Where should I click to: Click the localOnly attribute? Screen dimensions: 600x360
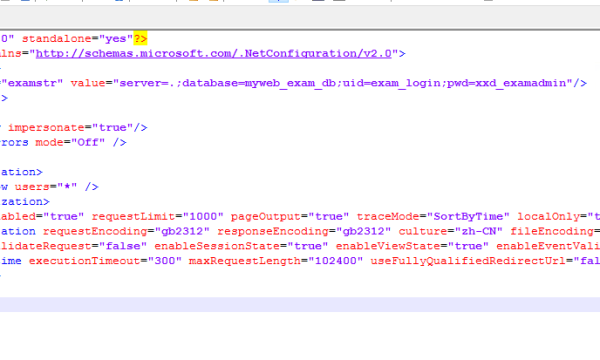click(x=548, y=217)
